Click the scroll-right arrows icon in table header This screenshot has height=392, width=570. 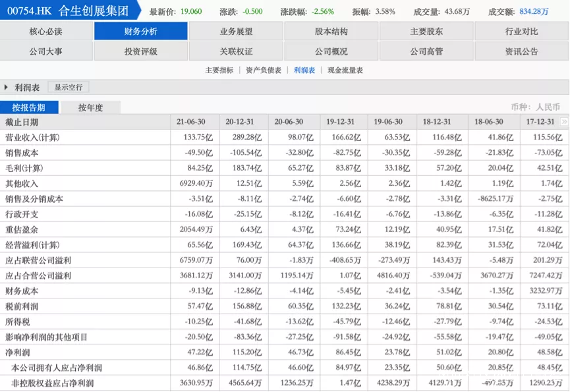point(564,122)
